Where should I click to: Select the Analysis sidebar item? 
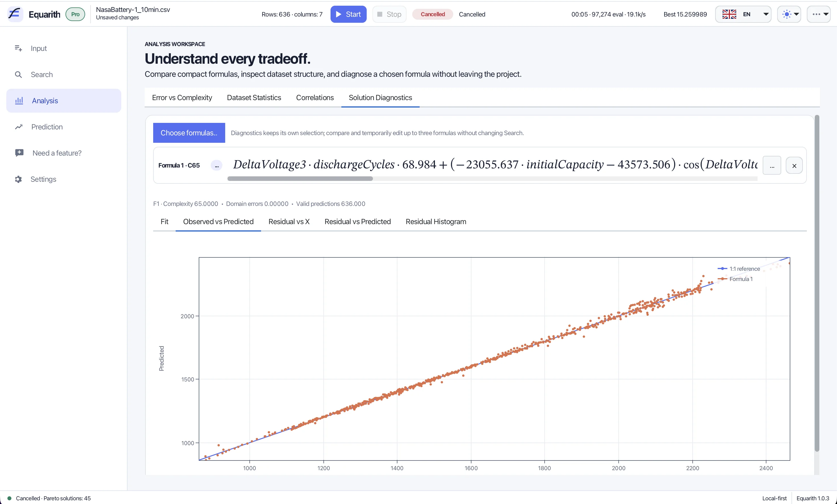63,100
